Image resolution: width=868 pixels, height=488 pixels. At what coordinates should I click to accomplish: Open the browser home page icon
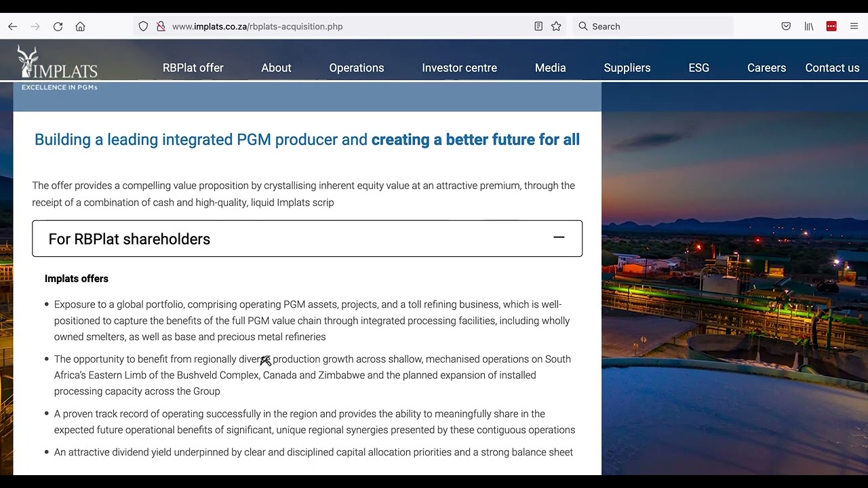point(80,26)
